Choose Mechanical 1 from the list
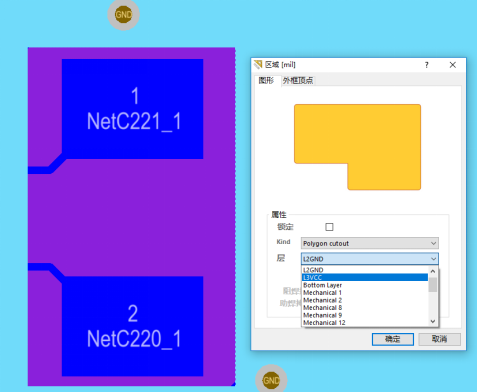Viewport: 478px width, 392px height. pyautogui.click(x=365, y=293)
